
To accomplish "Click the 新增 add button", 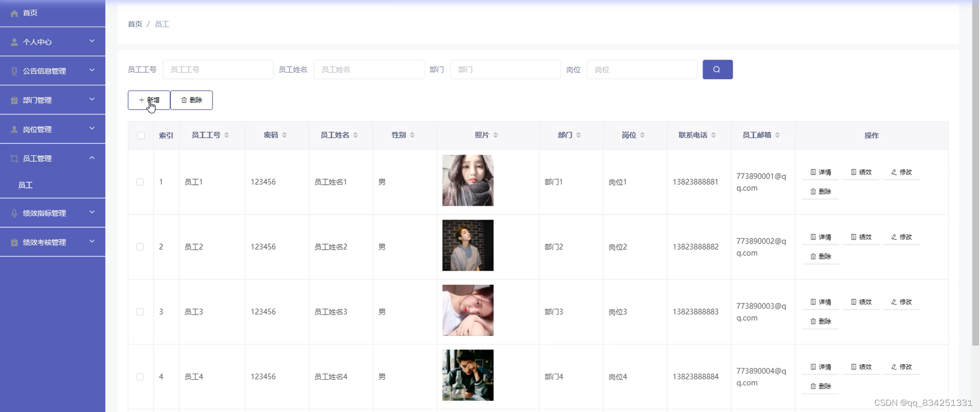I will [149, 100].
